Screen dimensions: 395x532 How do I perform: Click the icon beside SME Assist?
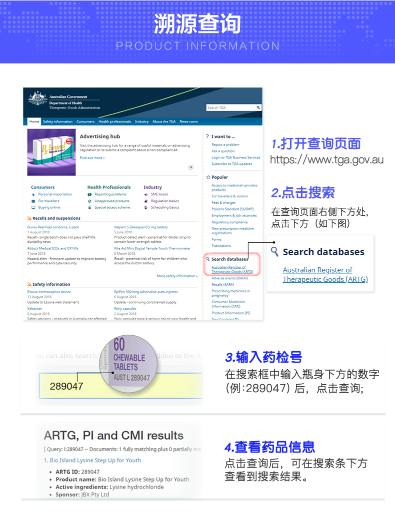146,194
